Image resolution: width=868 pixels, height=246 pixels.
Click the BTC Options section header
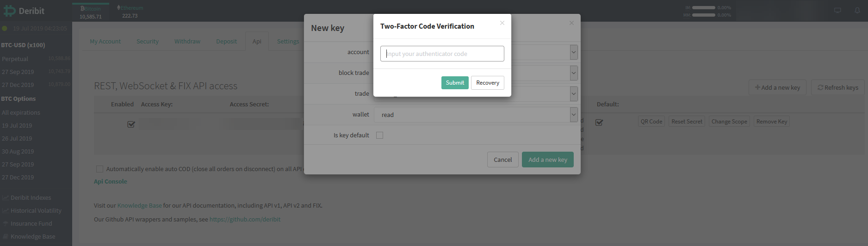tap(19, 98)
